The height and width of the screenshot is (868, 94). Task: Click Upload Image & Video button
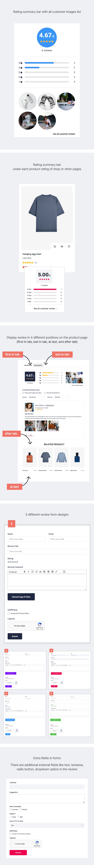(21, 597)
